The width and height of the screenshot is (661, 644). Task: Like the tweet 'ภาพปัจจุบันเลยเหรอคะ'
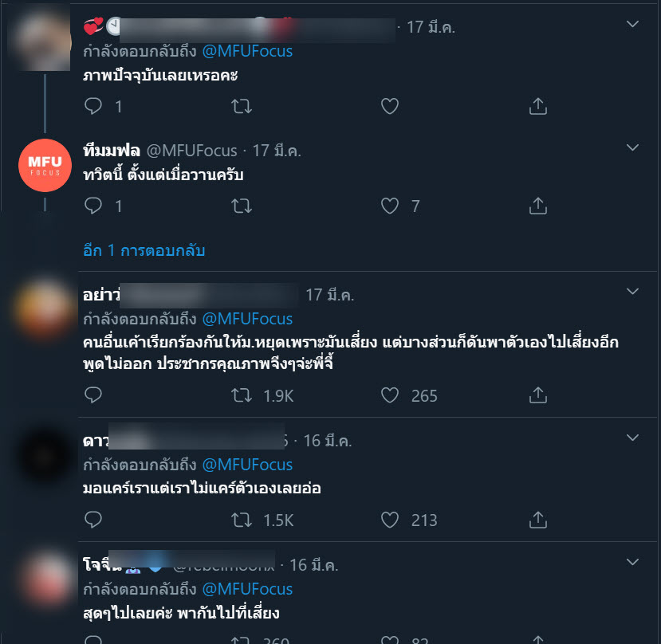click(x=390, y=106)
